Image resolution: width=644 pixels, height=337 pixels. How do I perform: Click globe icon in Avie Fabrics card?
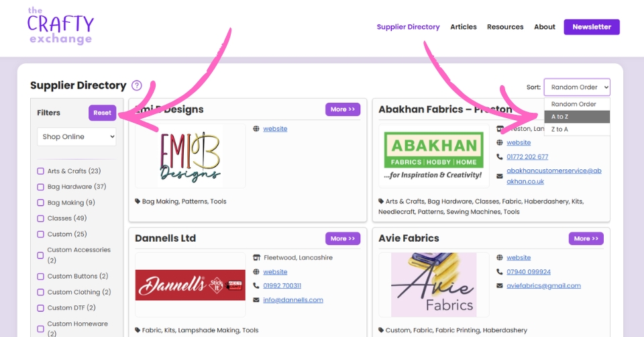(x=500, y=258)
